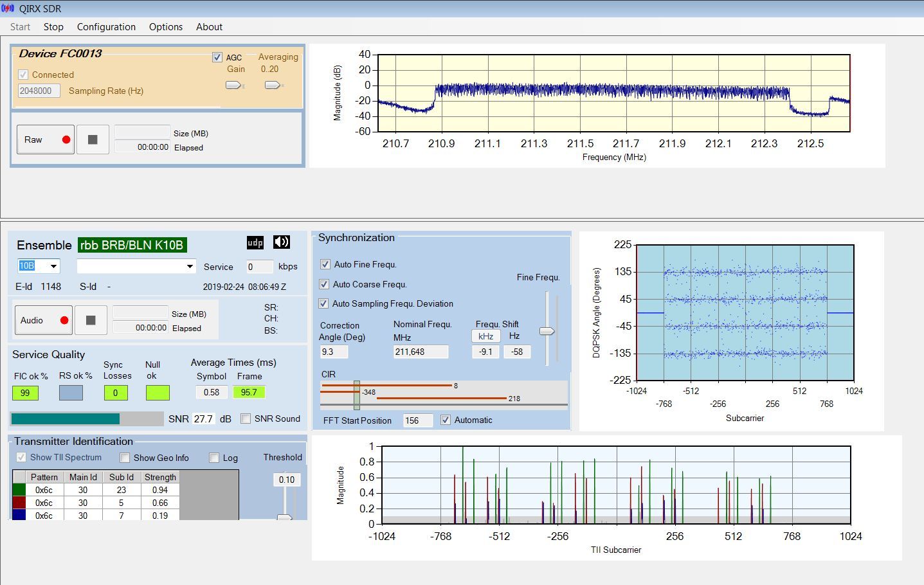Start audio recording with Audio button
The image size is (924, 585).
43,320
